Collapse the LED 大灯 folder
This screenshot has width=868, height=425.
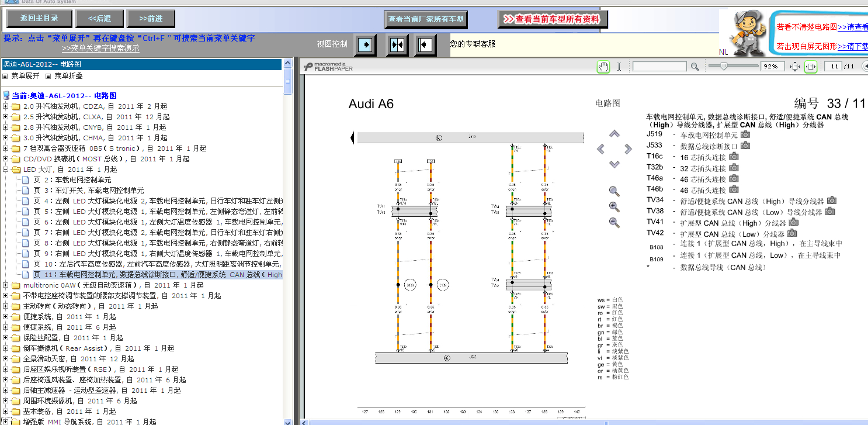click(6, 170)
